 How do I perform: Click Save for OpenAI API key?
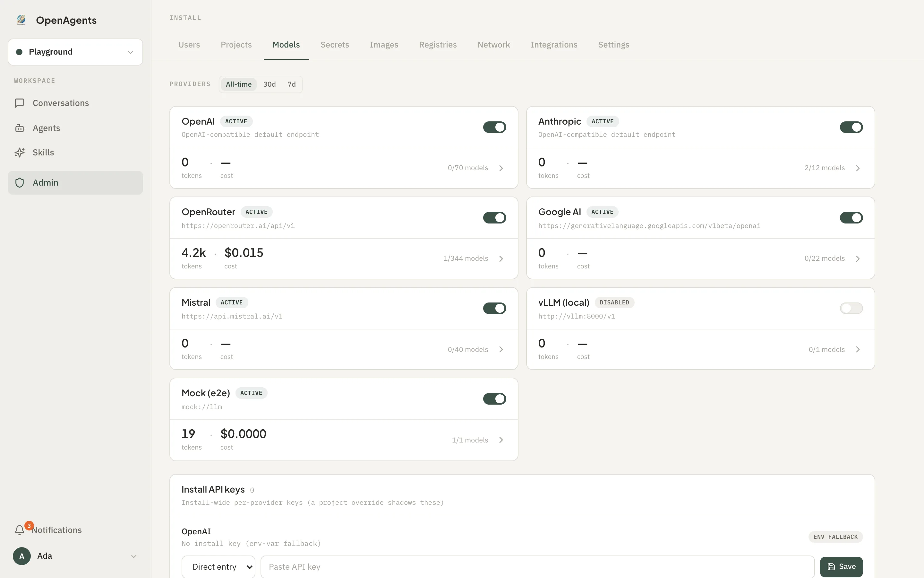[x=841, y=566]
